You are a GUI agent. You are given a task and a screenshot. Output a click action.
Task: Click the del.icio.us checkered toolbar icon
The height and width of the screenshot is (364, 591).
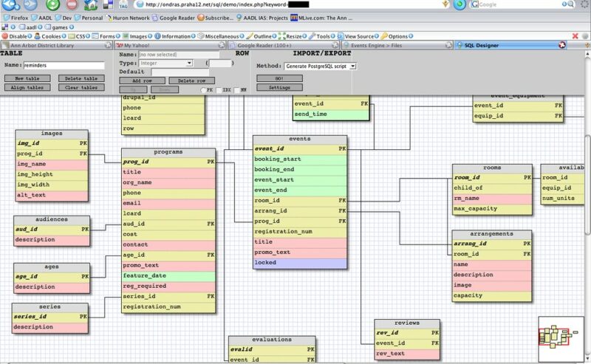point(108,4)
